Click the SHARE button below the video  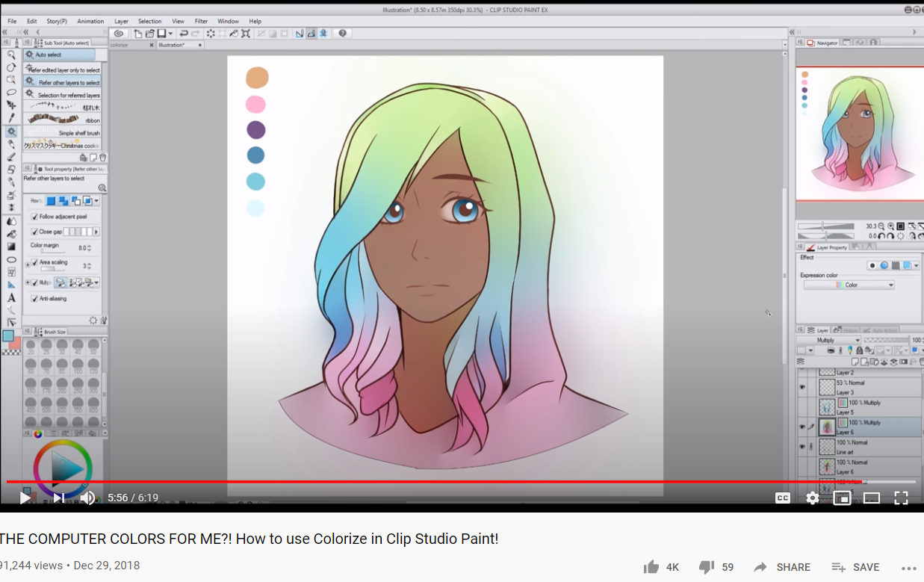(x=782, y=567)
